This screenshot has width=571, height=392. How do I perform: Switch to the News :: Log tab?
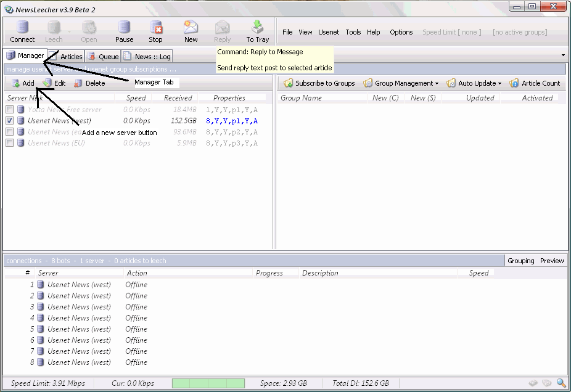point(147,57)
